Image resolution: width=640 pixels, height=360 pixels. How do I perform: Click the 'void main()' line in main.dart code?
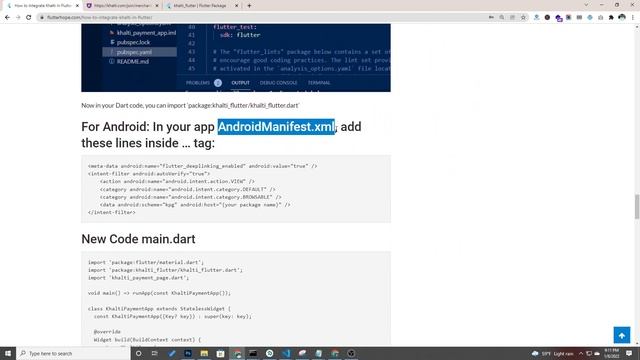(159, 293)
